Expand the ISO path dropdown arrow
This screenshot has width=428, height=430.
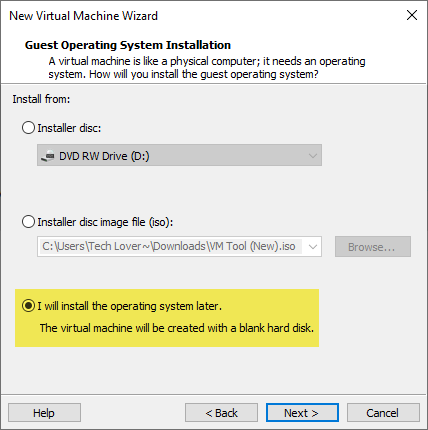click(313, 247)
